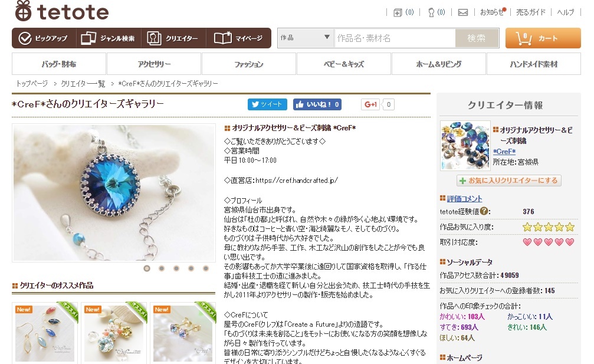Open the ピックアップ navigation menu
This screenshot has height=364, width=594.
coord(44,38)
